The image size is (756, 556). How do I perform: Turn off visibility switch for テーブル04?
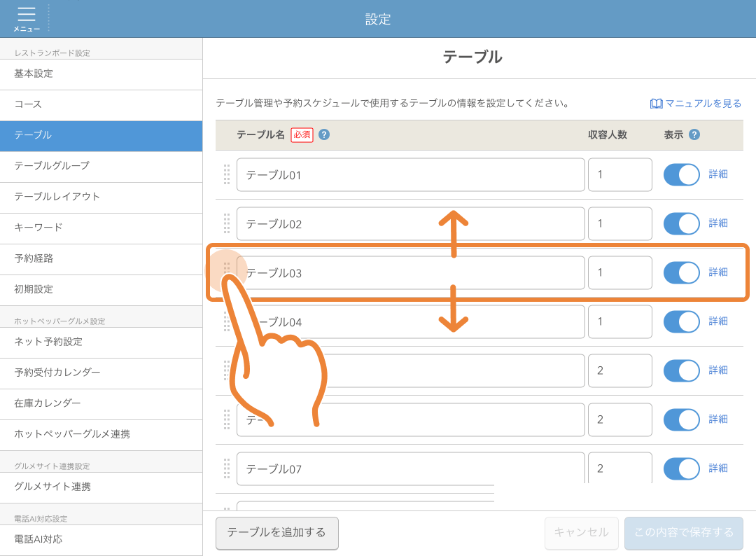pos(680,321)
